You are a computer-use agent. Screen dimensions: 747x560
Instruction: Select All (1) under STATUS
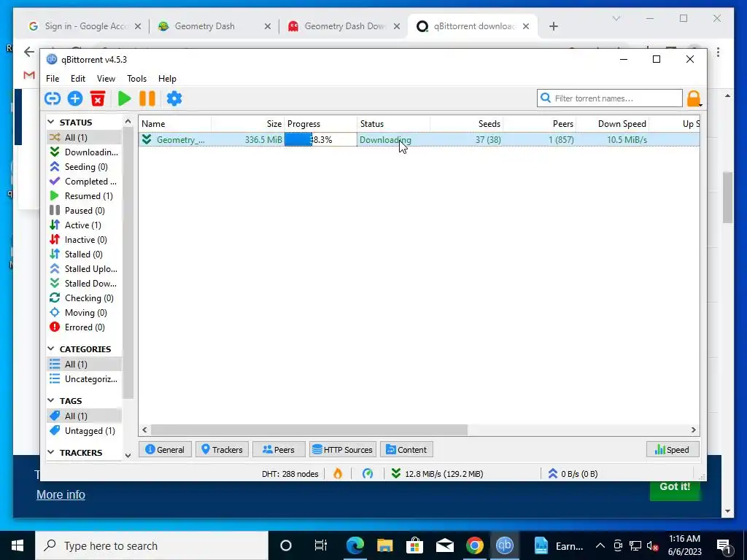click(84, 137)
